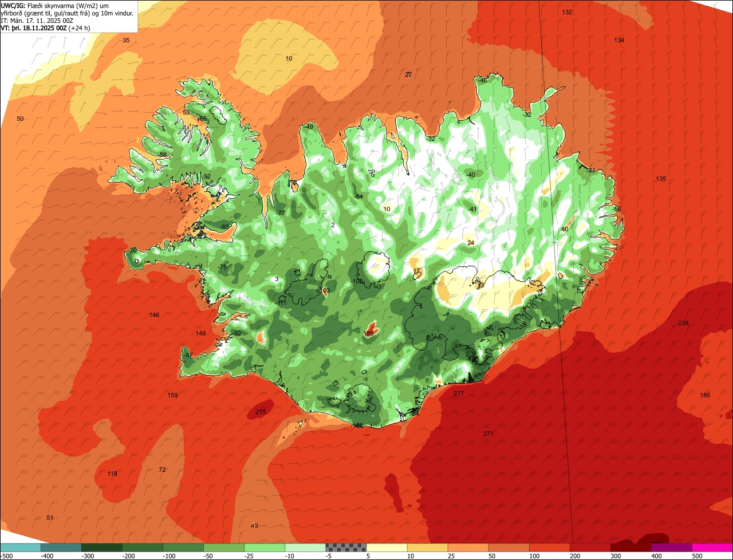Click the map value 277 off the southeast coast
The height and width of the screenshot is (560, 733).
tap(458, 394)
